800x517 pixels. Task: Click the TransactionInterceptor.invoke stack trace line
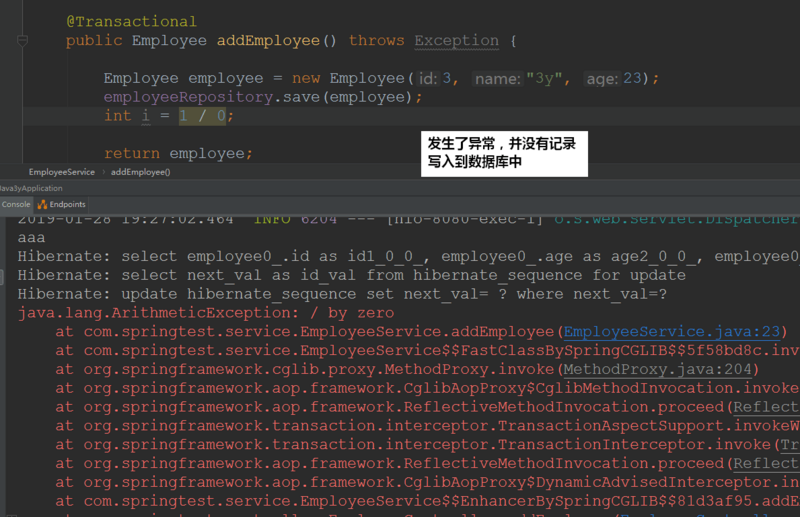pyautogui.click(x=427, y=445)
